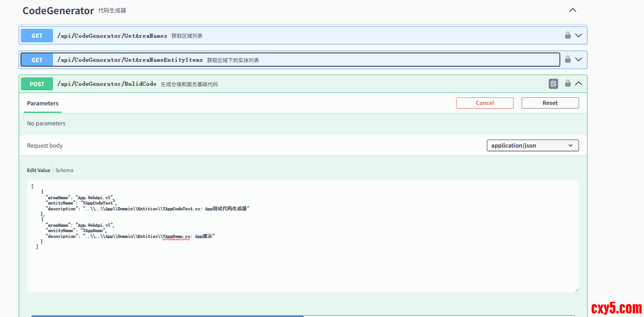
Task: Switch to the Schema tab
Action: [x=64, y=170]
